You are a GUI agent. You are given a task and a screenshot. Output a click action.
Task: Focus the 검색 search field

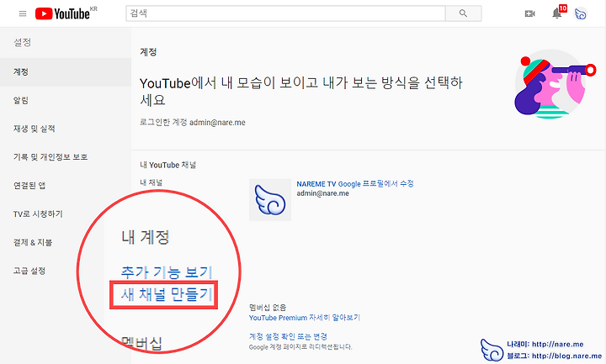[x=285, y=13]
